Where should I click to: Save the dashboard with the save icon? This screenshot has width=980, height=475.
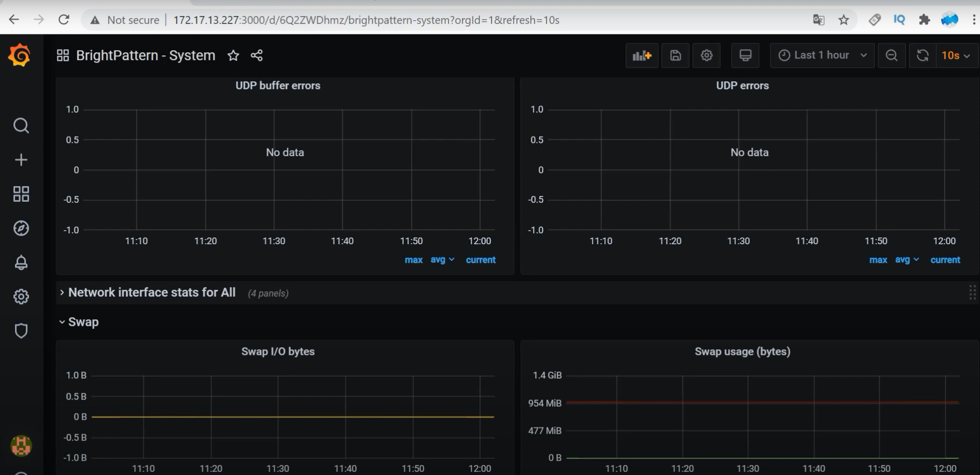click(675, 55)
